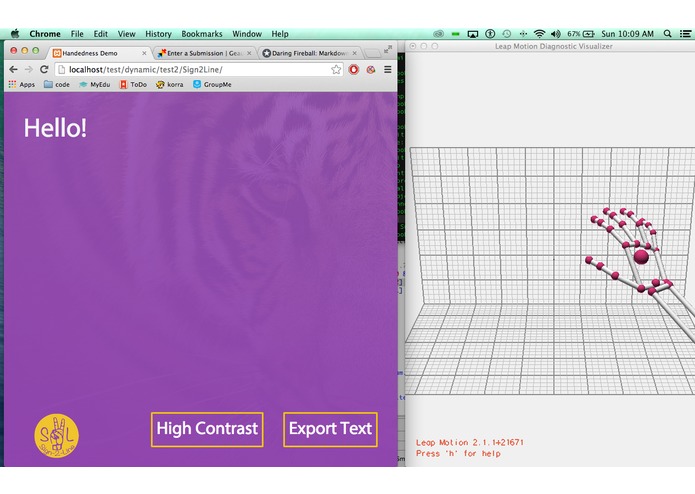This screenshot has width=695, height=494.
Task: Click the High Contrast button
Action: (207, 429)
